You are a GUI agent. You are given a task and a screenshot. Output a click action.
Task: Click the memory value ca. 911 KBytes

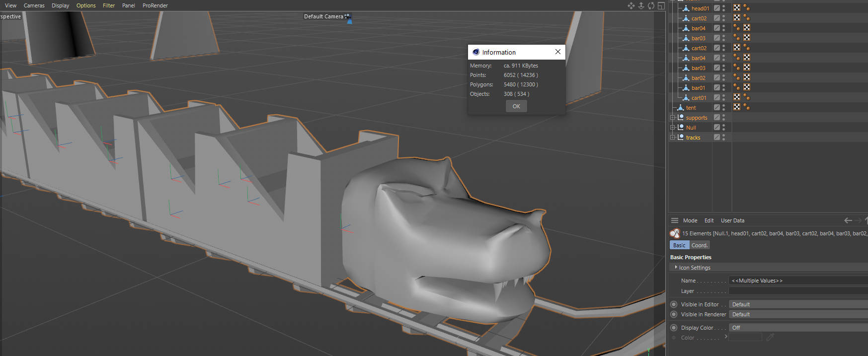[521, 66]
